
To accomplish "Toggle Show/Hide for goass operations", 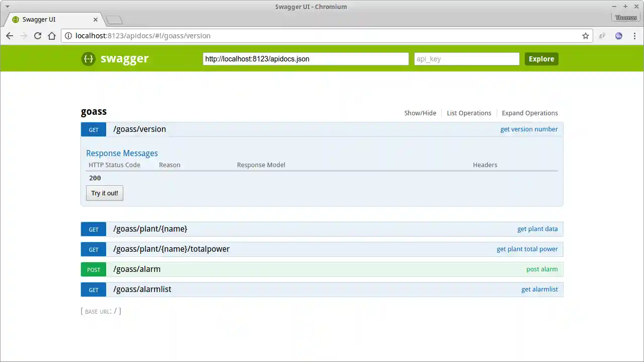I will (420, 113).
